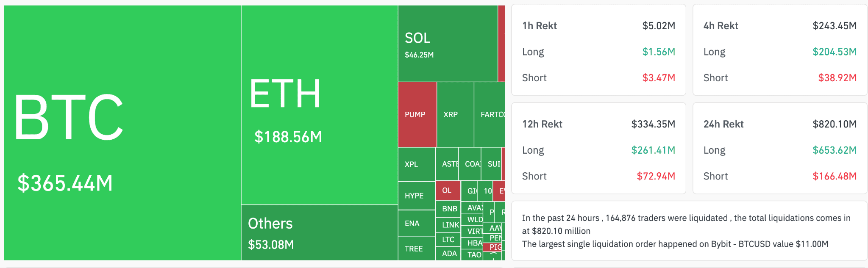The width and height of the screenshot is (868, 268).
Task: Select the ADA tile
Action: point(448,254)
